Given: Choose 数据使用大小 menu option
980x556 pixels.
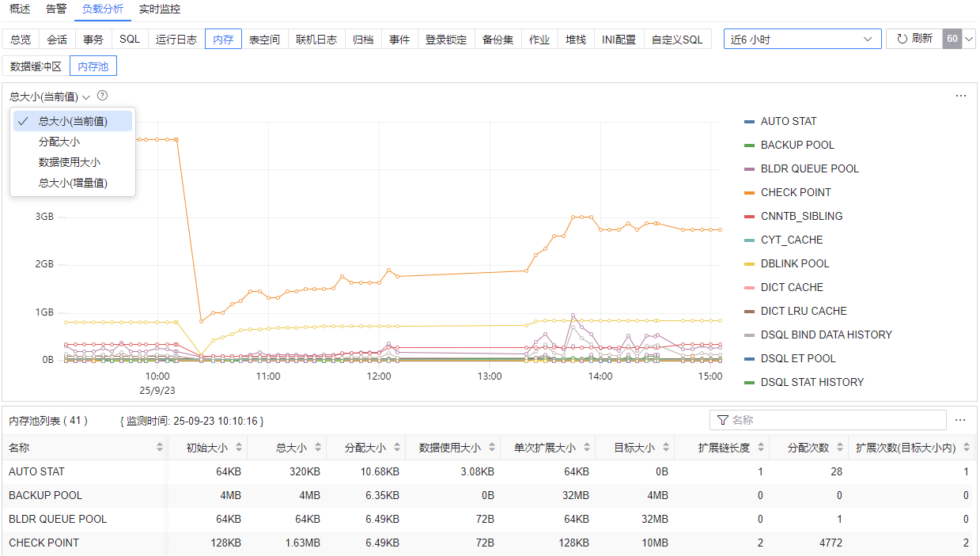Looking at the screenshot, I should [73, 162].
